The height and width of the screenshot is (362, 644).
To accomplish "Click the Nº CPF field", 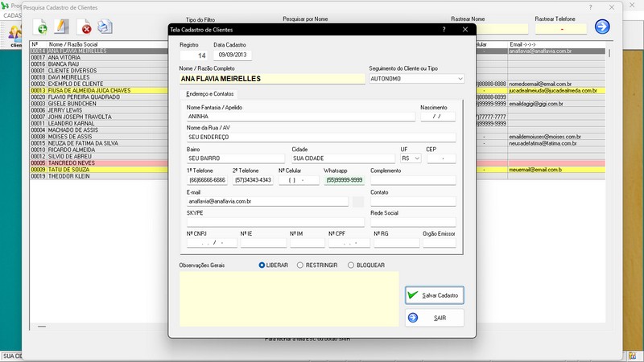I will [x=349, y=243].
